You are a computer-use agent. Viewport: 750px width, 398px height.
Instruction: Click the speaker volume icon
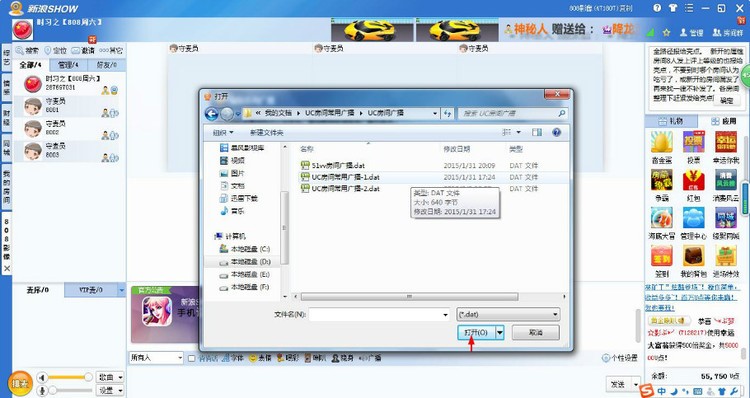pos(42,377)
